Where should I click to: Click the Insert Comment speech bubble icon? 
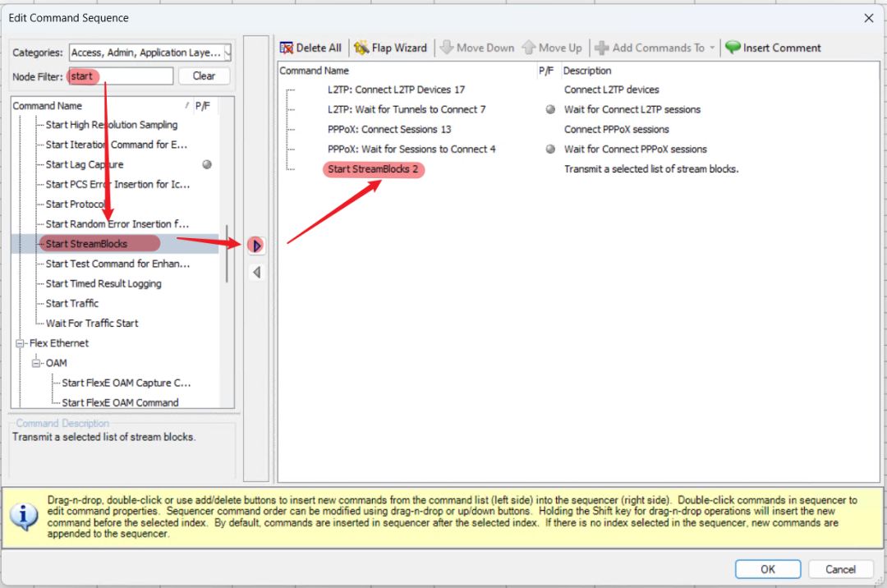(733, 48)
